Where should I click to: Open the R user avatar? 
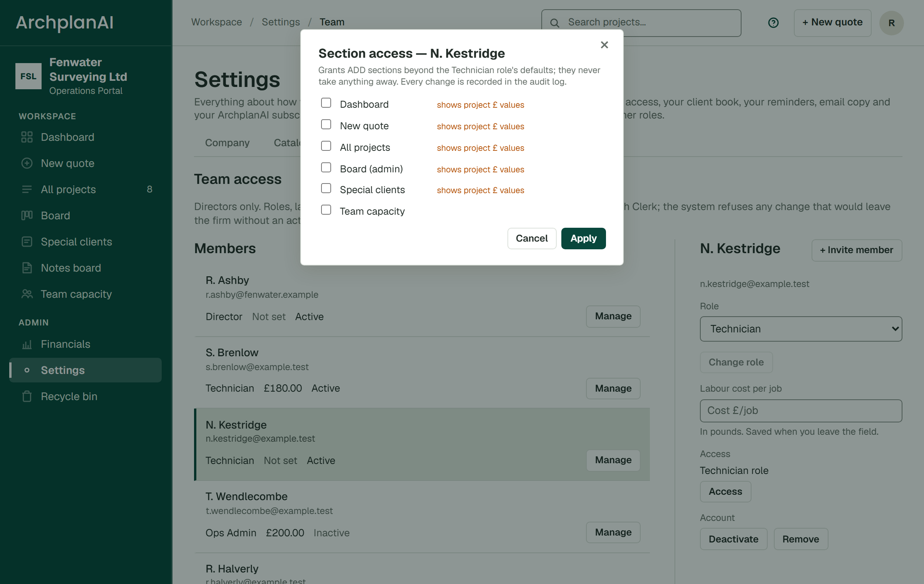coord(891,23)
